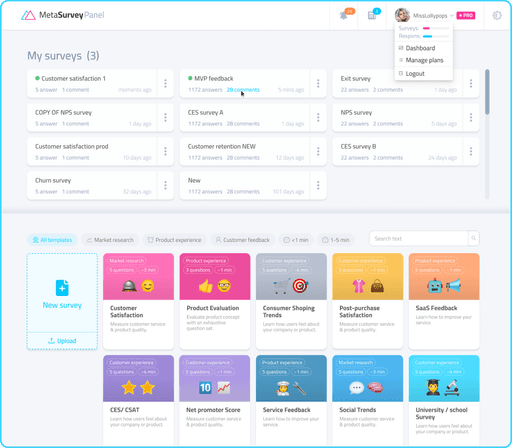Open options menu for New survey card

[x=318, y=186]
